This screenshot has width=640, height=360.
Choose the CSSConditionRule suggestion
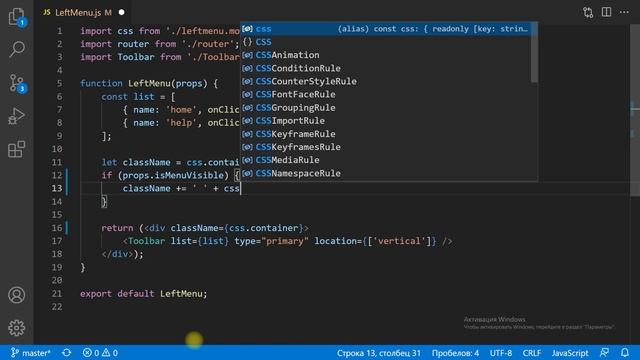(386, 68)
